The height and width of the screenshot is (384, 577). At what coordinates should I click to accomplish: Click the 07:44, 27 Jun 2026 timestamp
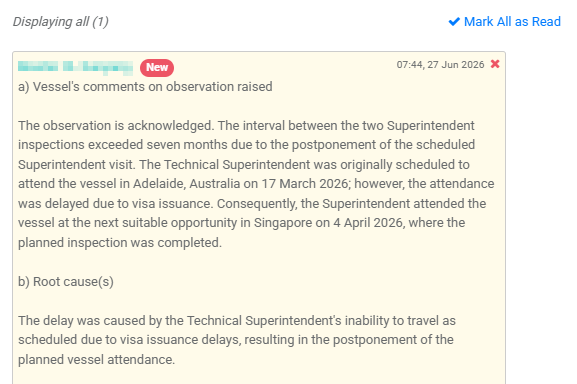click(440, 65)
